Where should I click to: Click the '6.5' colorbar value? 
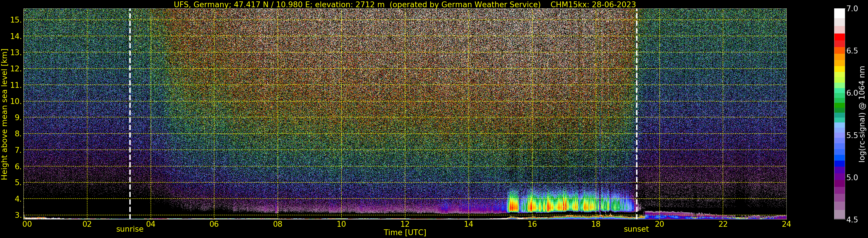point(852,51)
